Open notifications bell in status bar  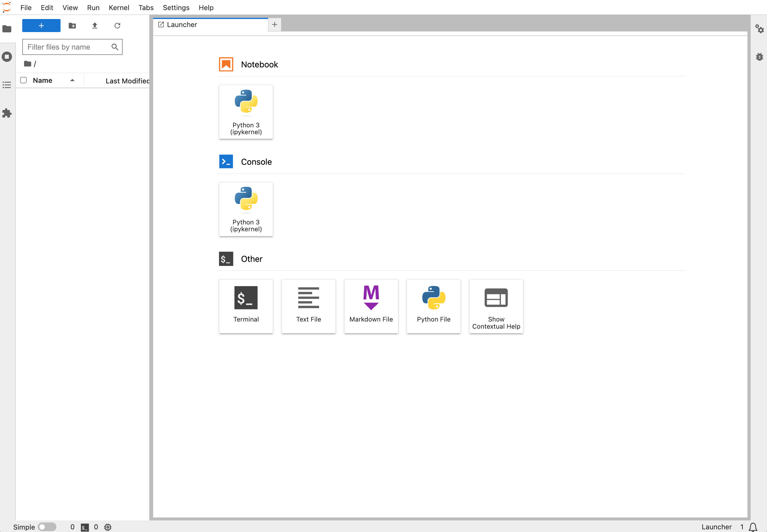point(753,527)
